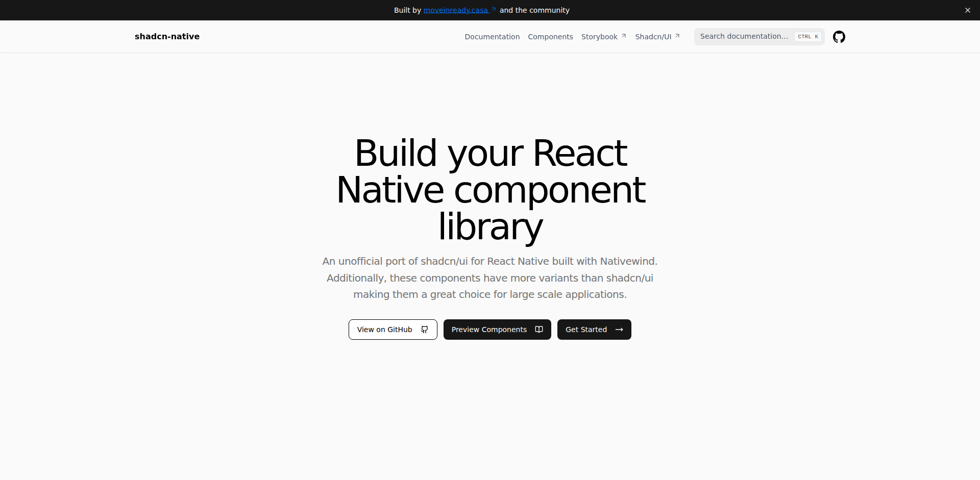Open the Documentation nav item
Screen dimensions: 980x480
point(492,37)
